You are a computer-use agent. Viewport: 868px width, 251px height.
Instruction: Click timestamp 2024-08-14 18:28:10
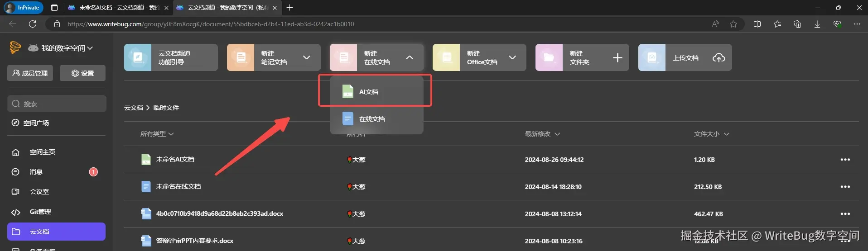click(553, 187)
